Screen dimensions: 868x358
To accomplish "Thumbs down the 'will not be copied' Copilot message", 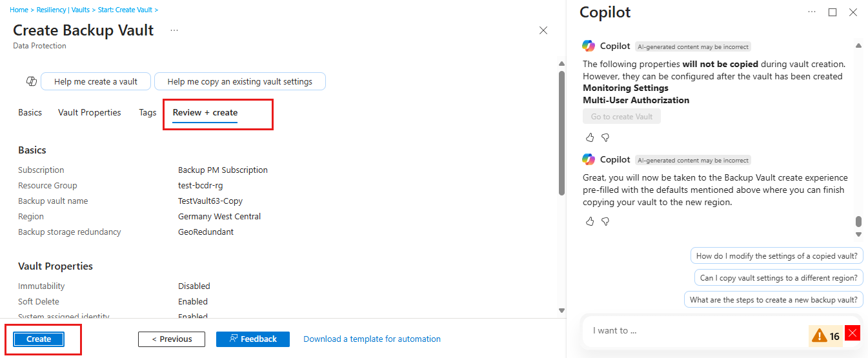I will (605, 137).
